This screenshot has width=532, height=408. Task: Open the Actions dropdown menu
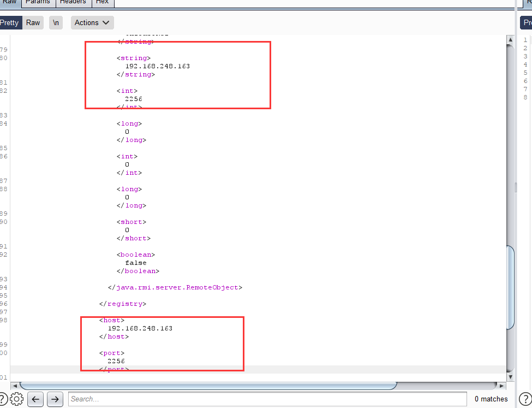92,23
